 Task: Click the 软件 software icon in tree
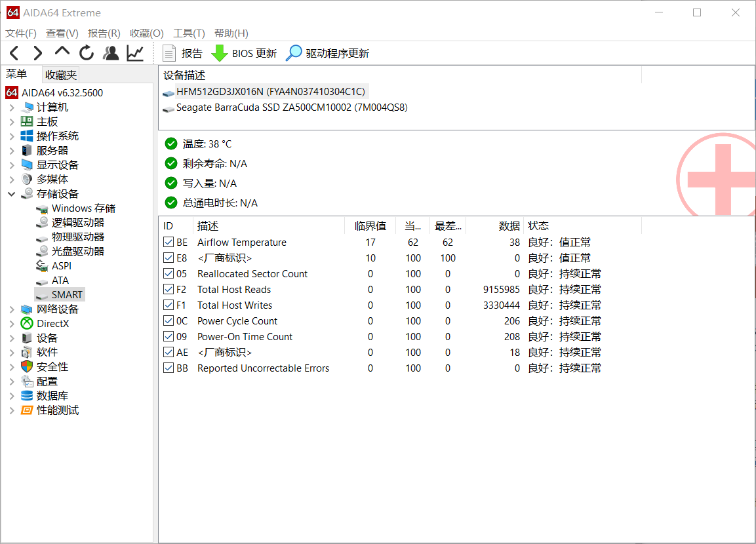[27, 352]
